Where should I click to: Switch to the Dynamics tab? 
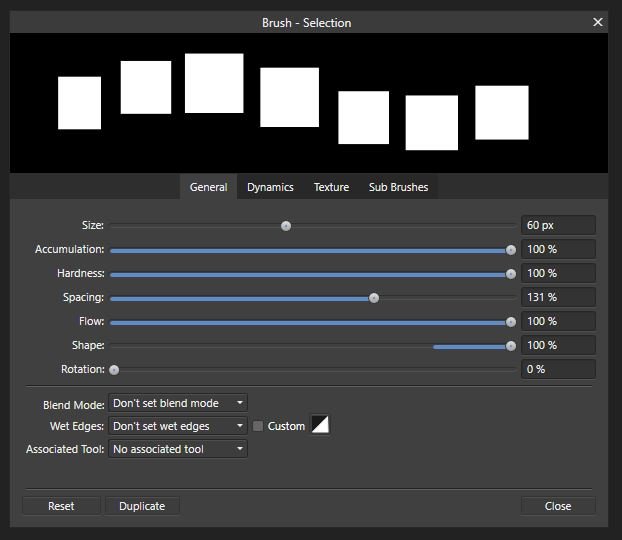click(270, 187)
